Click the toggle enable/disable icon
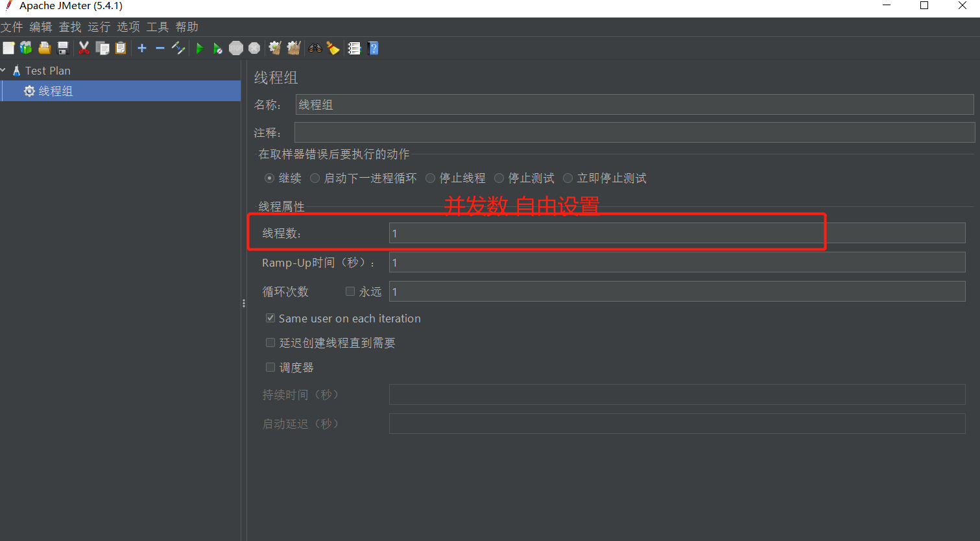The height and width of the screenshot is (541, 980). [178, 48]
